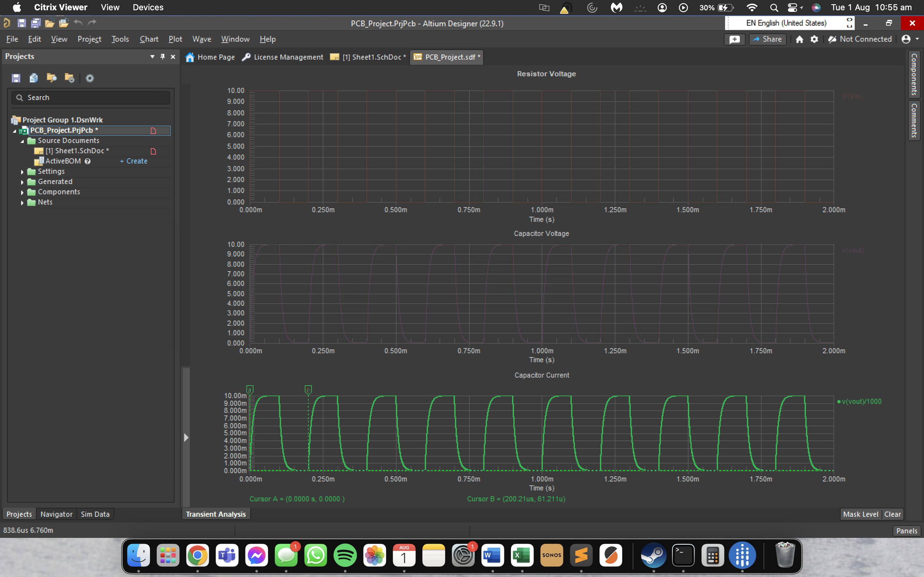
Task: Expand the Settings folder in the project tree
Action: 22,171
